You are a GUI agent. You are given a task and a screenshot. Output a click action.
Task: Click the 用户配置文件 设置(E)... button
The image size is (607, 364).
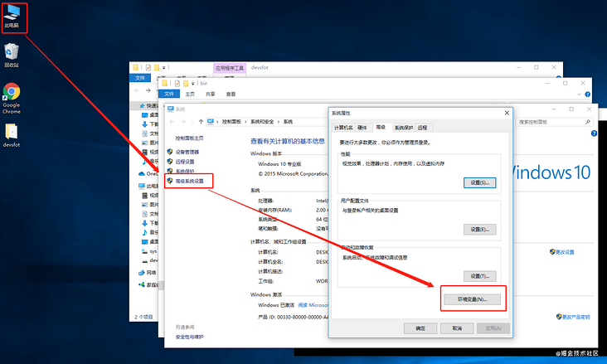479,230
